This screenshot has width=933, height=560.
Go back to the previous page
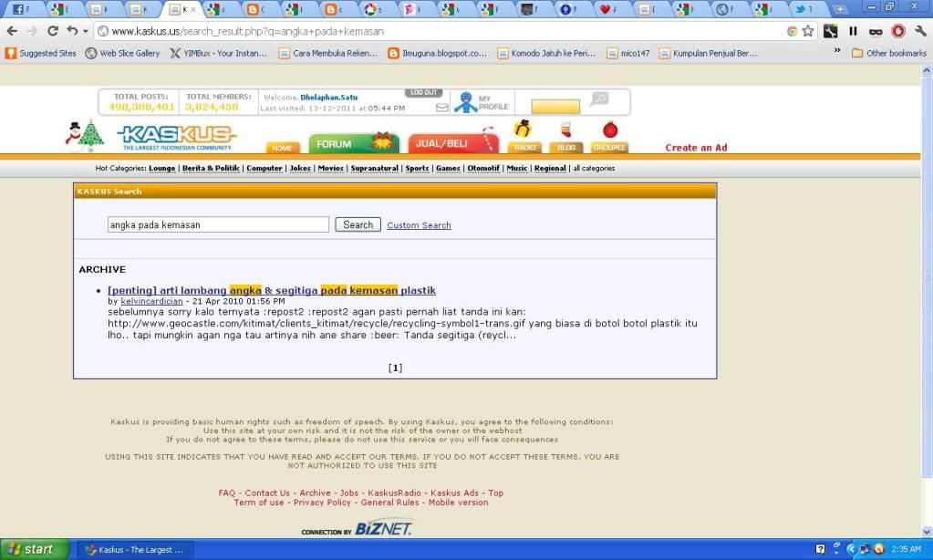(x=12, y=31)
